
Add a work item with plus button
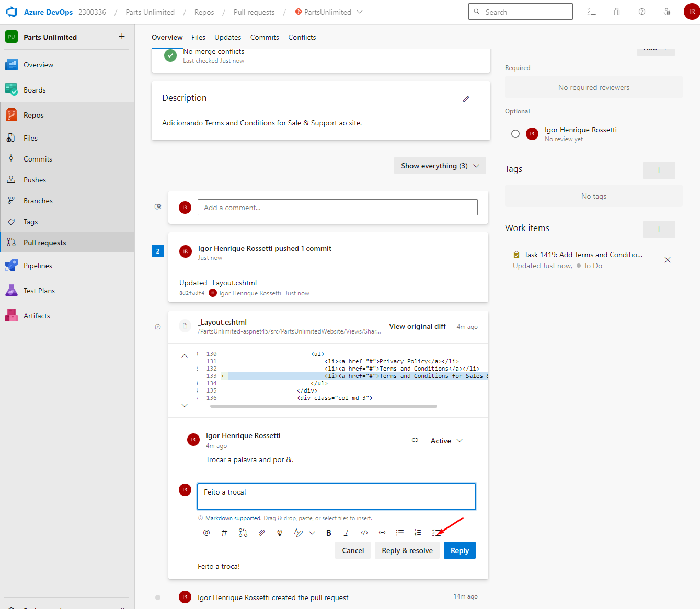click(659, 229)
